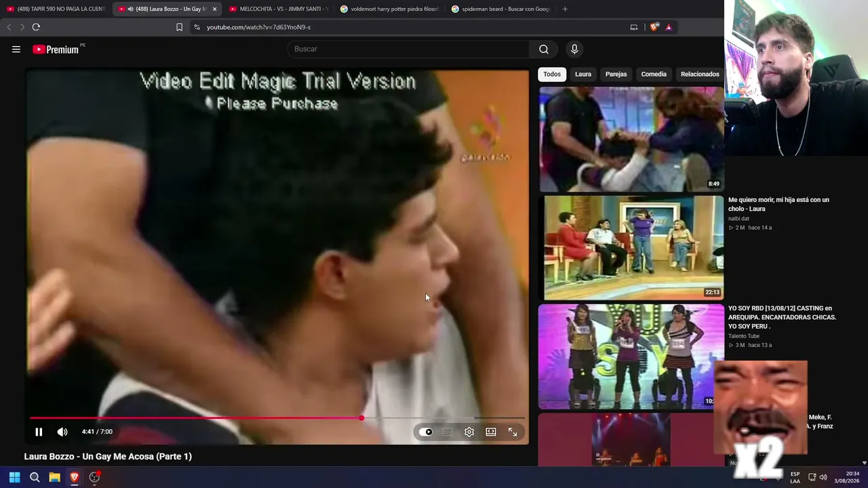Open the Brave Rewards triangle icon
Image resolution: width=868 pixels, height=488 pixels.
click(x=669, y=27)
